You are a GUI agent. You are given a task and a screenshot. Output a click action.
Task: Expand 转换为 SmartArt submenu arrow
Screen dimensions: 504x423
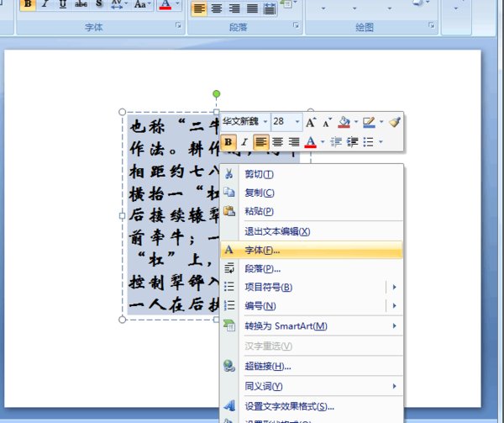click(x=395, y=325)
